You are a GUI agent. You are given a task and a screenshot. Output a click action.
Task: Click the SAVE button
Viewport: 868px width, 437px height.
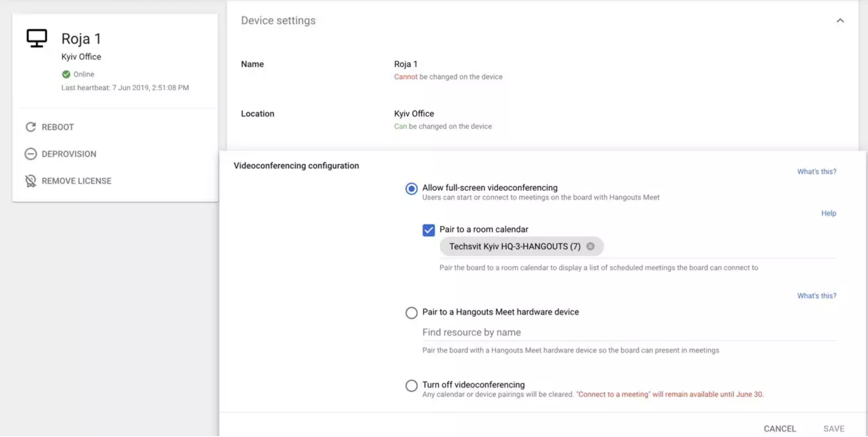pyautogui.click(x=834, y=428)
